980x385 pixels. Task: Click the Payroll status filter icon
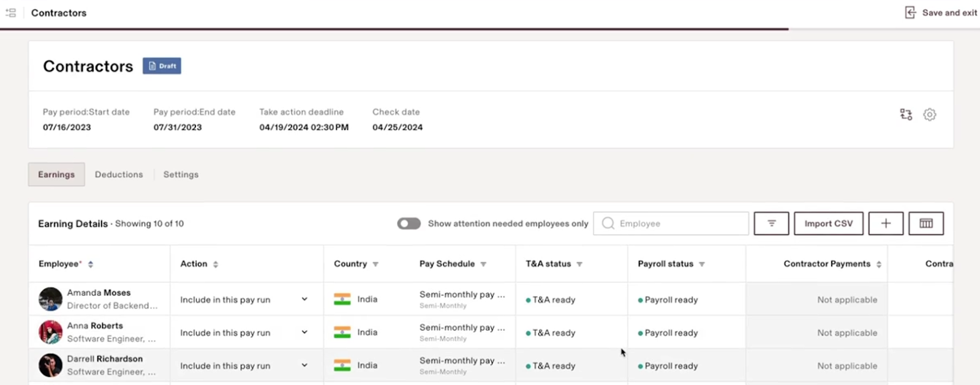pos(702,264)
